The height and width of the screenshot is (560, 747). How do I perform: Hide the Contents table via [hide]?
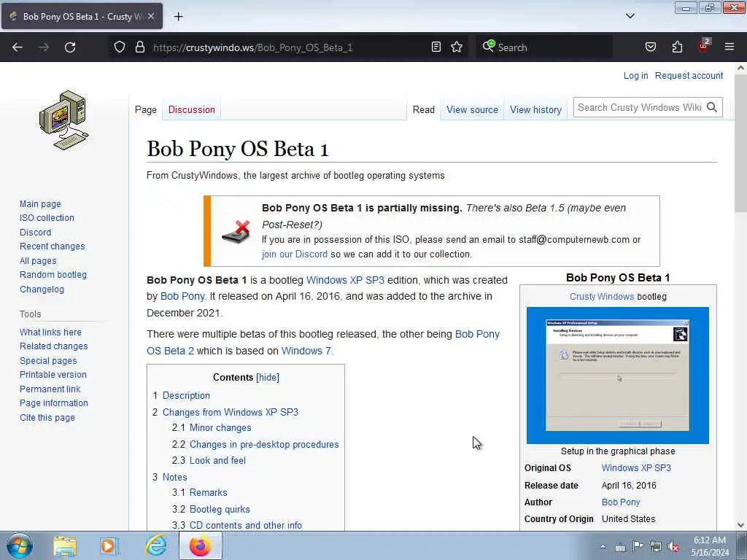click(x=267, y=377)
